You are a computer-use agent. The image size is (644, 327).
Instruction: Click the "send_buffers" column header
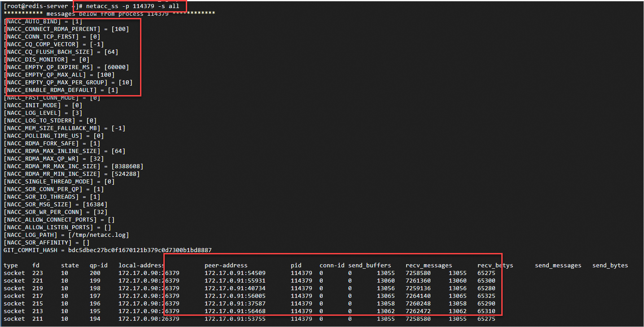click(x=370, y=266)
